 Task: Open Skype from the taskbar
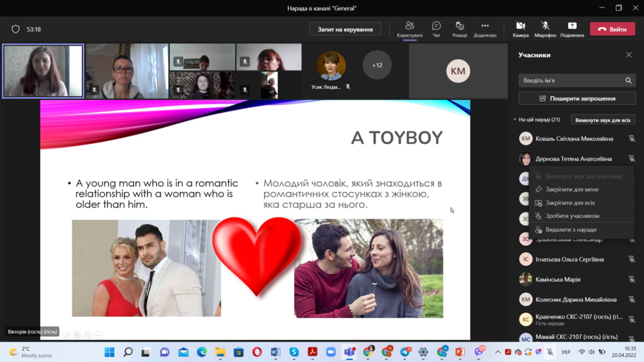[294, 352]
